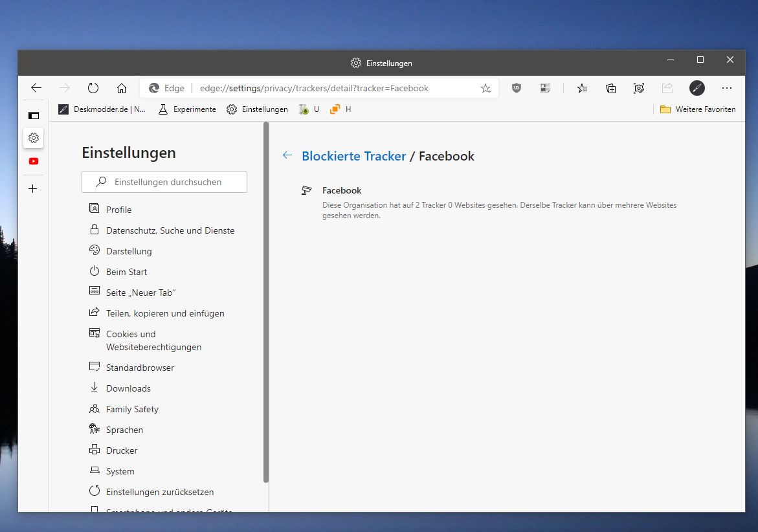The width and height of the screenshot is (758, 532).
Task: Open the U bookmark in favorites bar
Action: pos(309,109)
